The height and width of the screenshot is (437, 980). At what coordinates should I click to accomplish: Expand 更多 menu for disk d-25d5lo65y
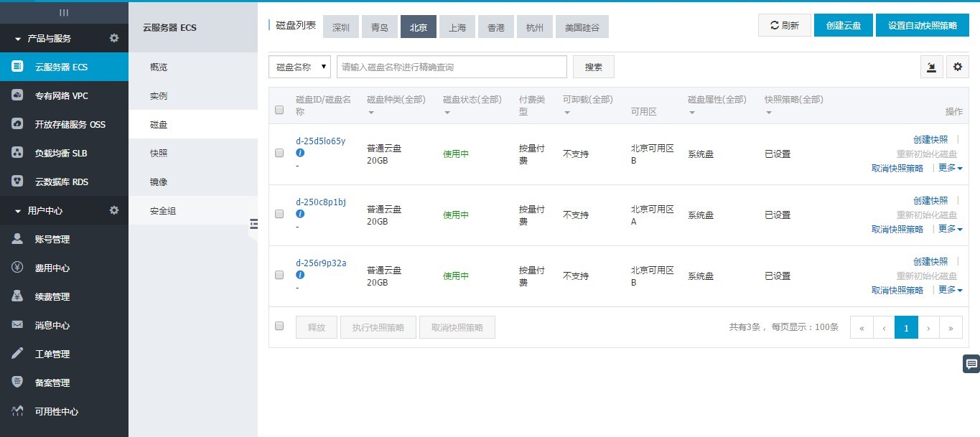pyautogui.click(x=950, y=168)
